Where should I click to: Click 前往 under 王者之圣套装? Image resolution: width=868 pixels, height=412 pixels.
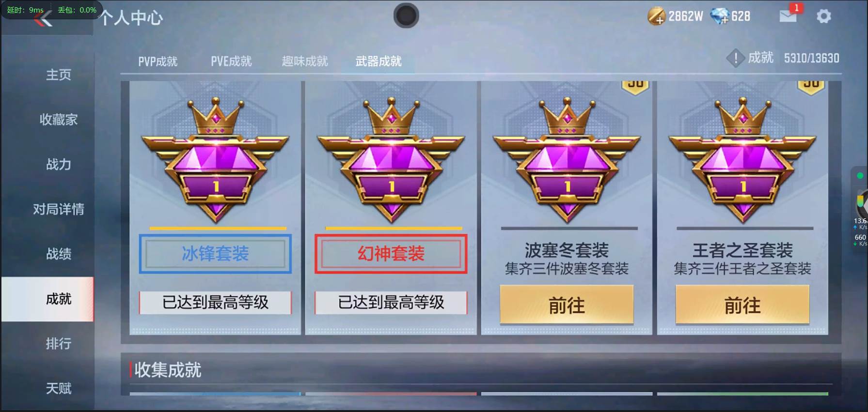[x=742, y=305]
